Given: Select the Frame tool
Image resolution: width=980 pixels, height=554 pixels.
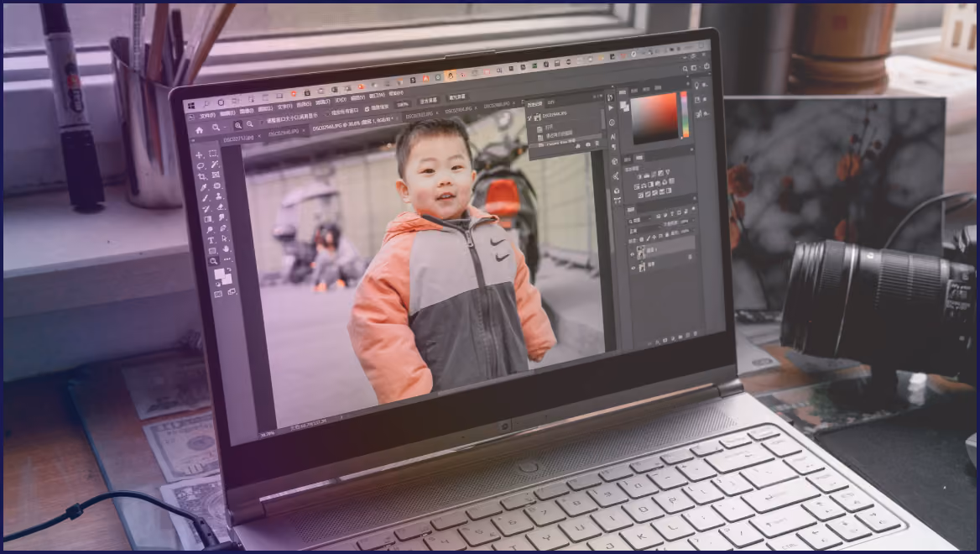Looking at the screenshot, I should click(x=216, y=175).
